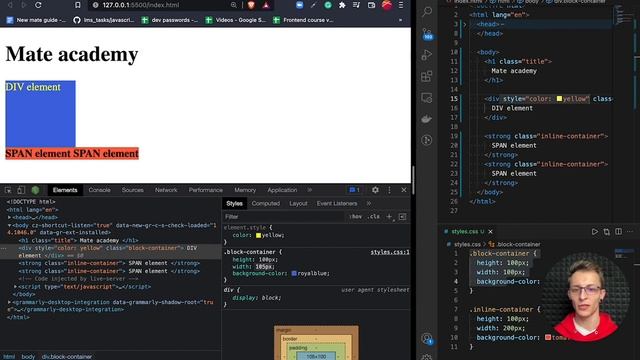Image resolution: width=640 pixels, height=360 pixels.
Task: Open the styles.css:1 source link
Action: [x=389, y=252]
